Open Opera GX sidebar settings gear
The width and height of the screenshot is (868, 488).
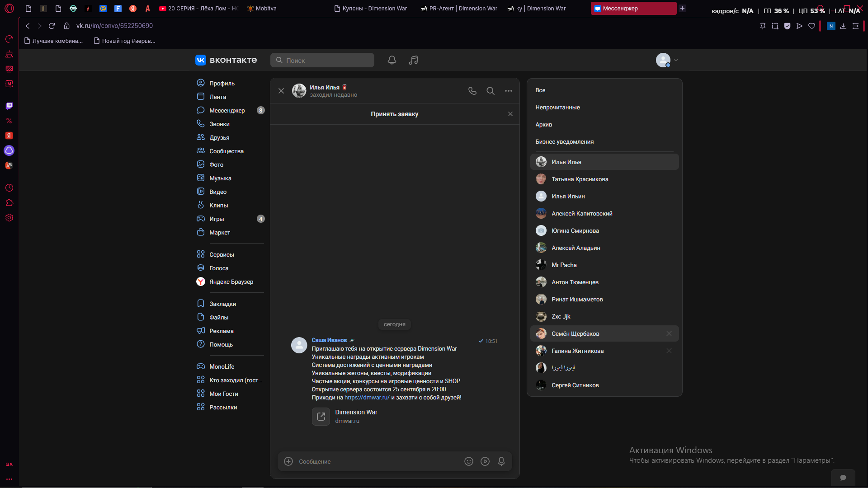9,218
